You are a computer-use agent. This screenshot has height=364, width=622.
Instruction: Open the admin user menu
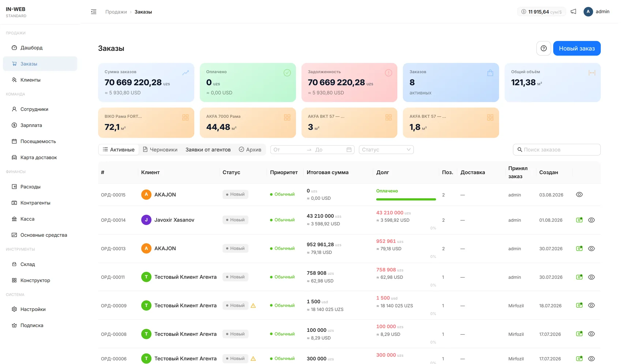(x=596, y=12)
